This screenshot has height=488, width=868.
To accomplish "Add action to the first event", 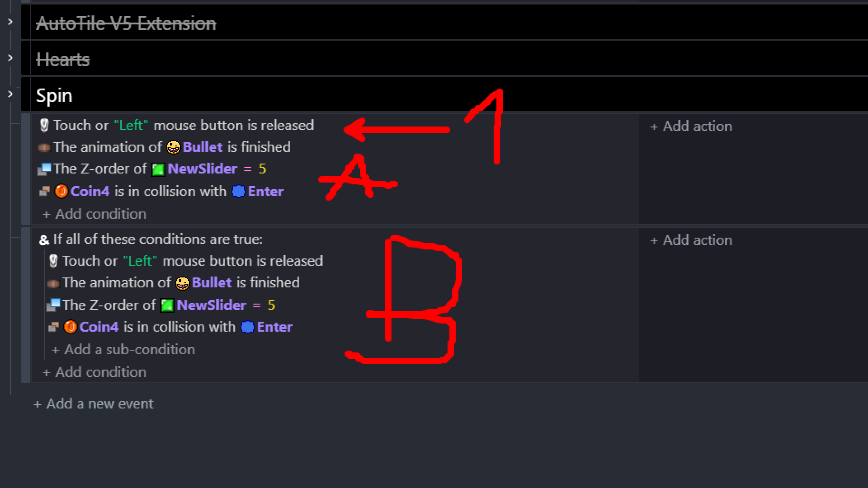I will tap(691, 126).
